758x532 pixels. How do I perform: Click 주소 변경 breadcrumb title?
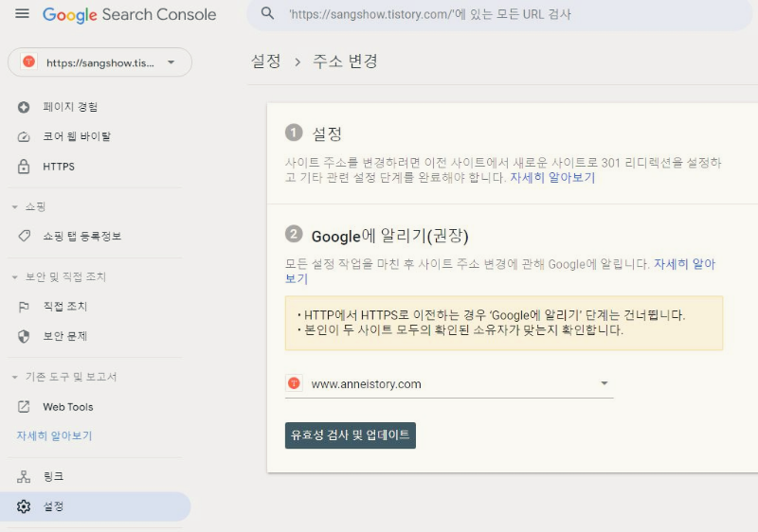345,62
